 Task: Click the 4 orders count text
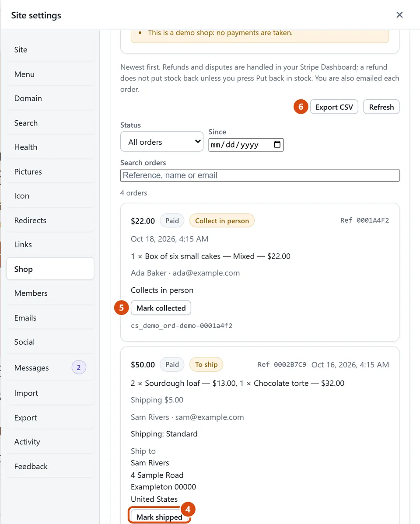[134, 193]
